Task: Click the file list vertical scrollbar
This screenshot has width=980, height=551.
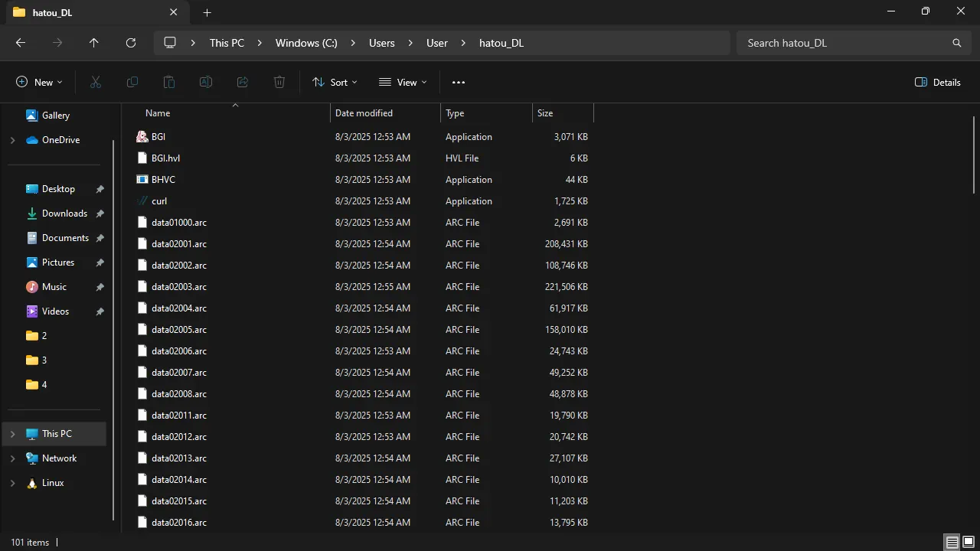Action: pyautogui.click(x=974, y=155)
